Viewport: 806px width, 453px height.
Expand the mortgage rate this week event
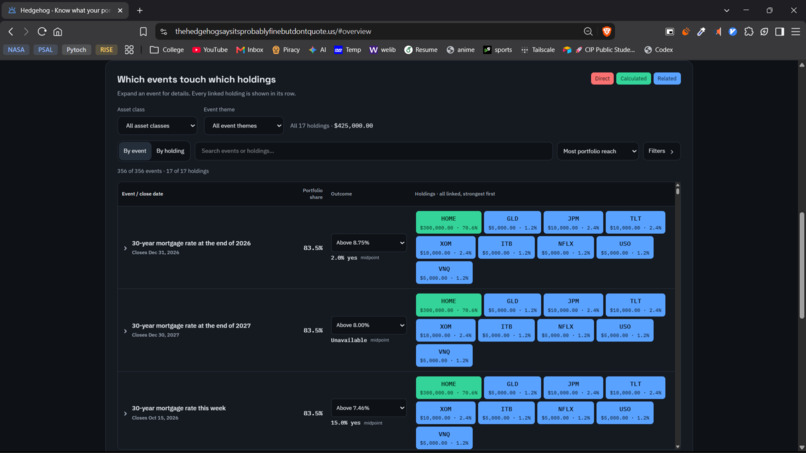125,413
